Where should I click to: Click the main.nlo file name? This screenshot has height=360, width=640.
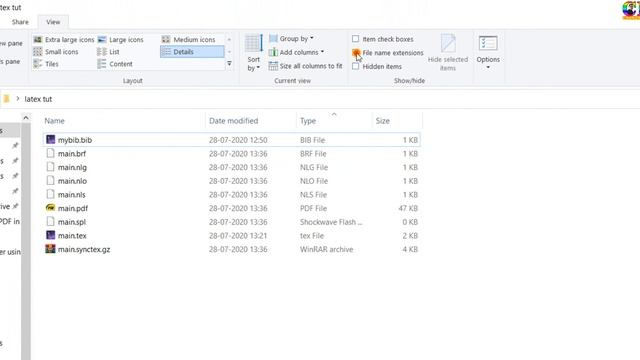(72, 181)
